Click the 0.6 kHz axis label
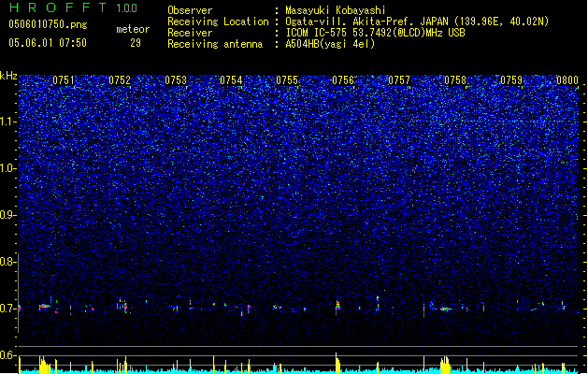588x374 pixels. pyautogui.click(x=7, y=355)
